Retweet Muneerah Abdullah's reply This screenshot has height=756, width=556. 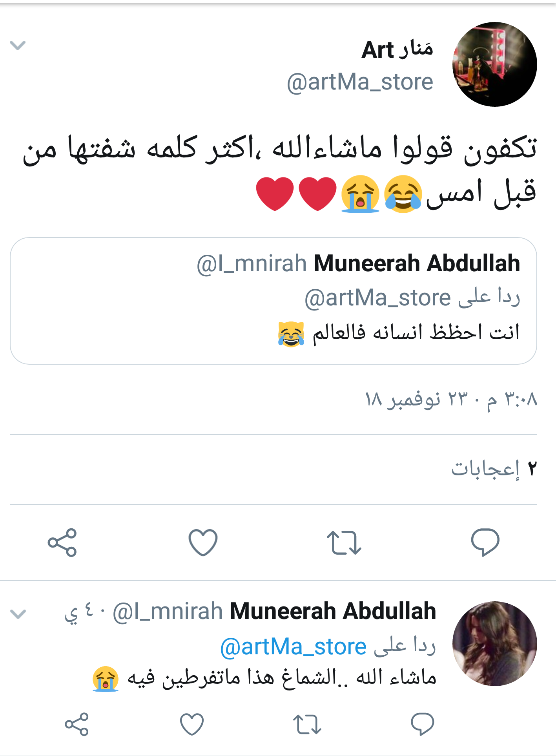click(x=307, y=724)
